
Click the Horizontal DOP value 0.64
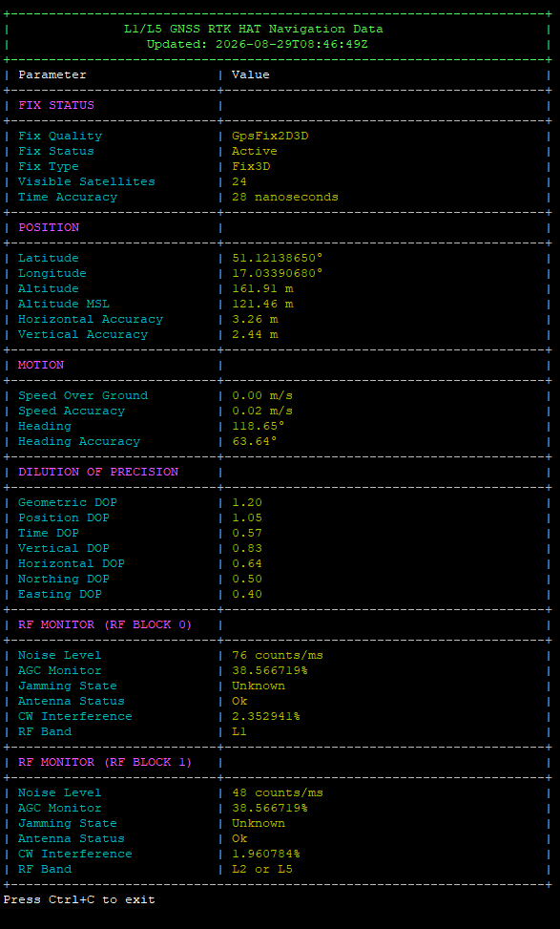click(247, 563)
